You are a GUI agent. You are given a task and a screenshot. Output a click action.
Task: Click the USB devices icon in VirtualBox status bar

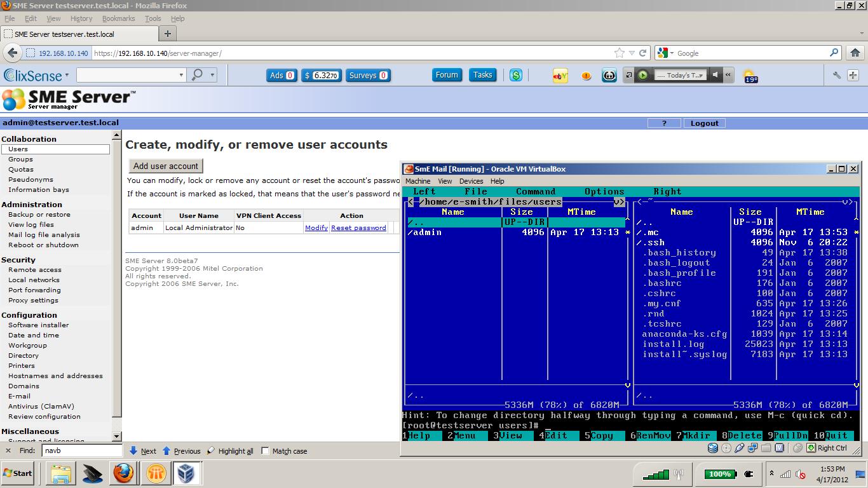click(x=739, y=447)
